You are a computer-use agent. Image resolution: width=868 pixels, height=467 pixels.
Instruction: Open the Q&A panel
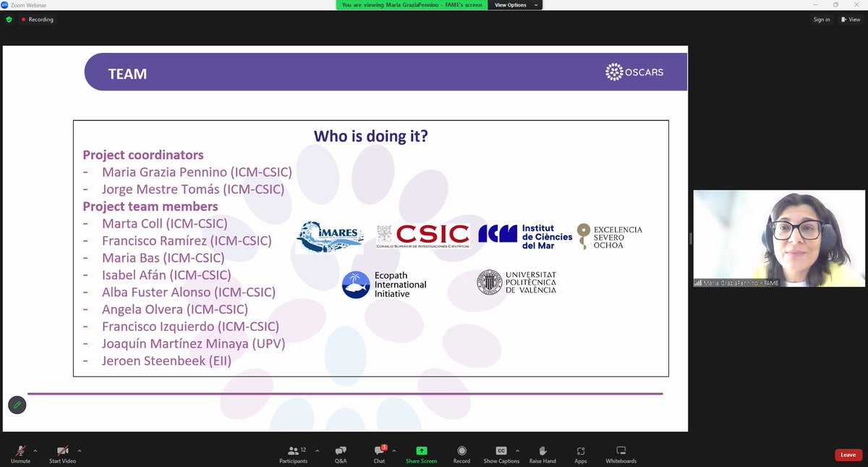341,454
